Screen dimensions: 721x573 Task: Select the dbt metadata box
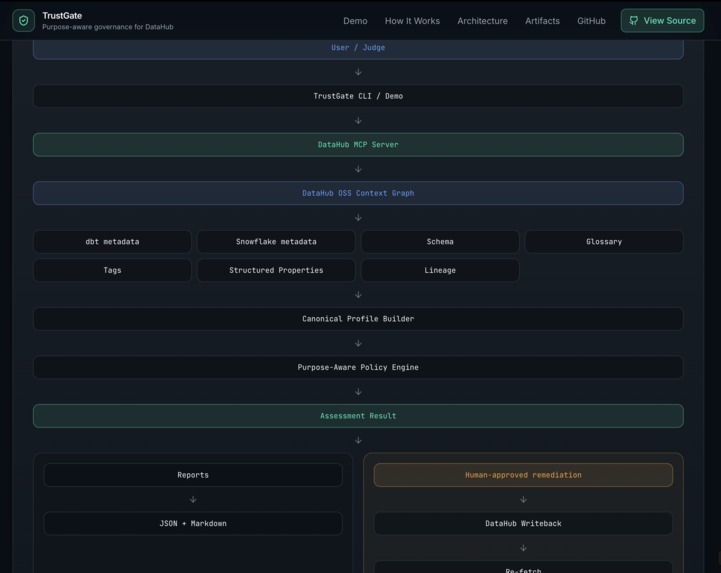[x=112, y=242]
